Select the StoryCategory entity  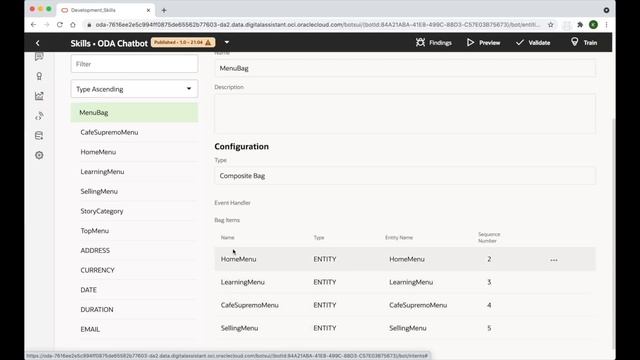click(134, 211)
